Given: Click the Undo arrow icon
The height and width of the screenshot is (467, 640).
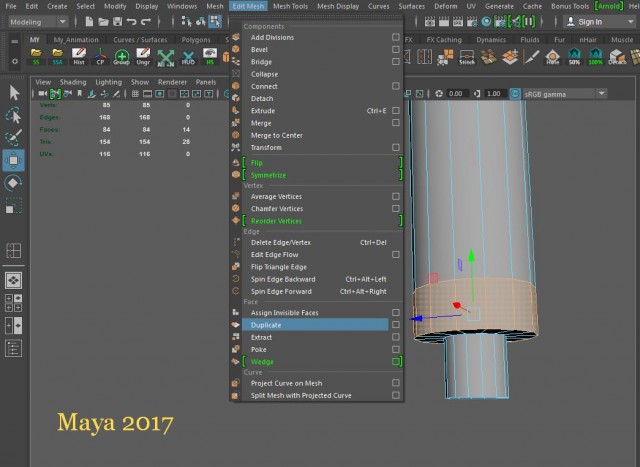Looking at the screenshot, I should pos(131,21).
